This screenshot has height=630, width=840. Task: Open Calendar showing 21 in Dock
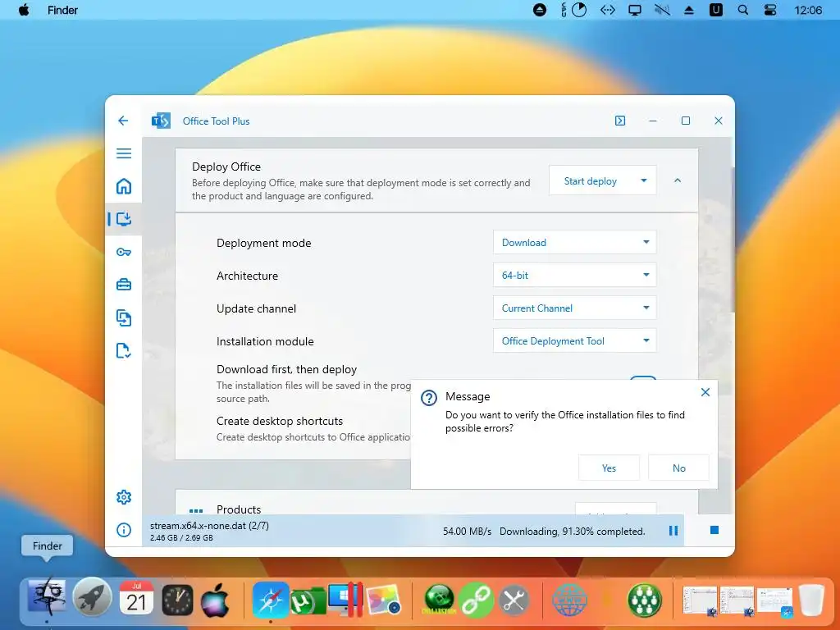[x=136, y=598]
